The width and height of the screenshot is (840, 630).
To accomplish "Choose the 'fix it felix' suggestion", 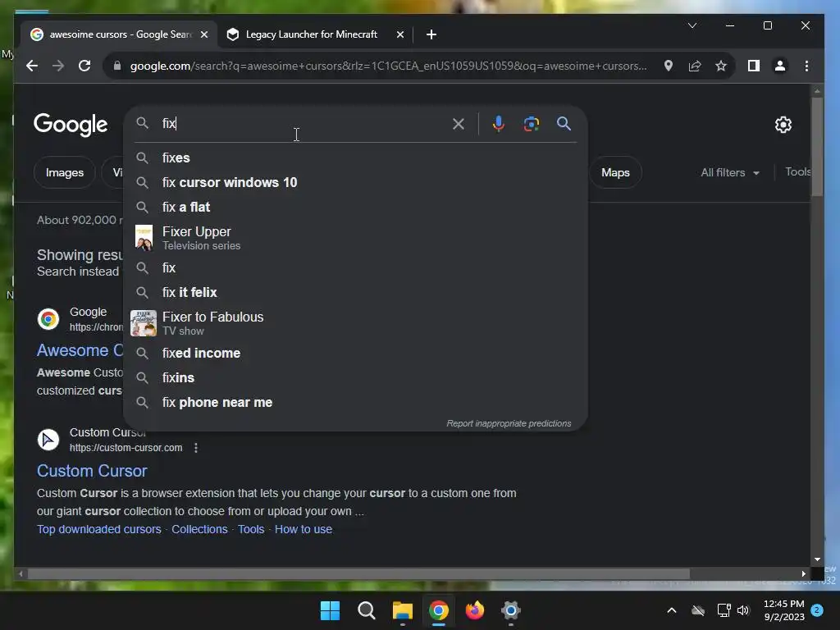I will [x=355, y=292].
